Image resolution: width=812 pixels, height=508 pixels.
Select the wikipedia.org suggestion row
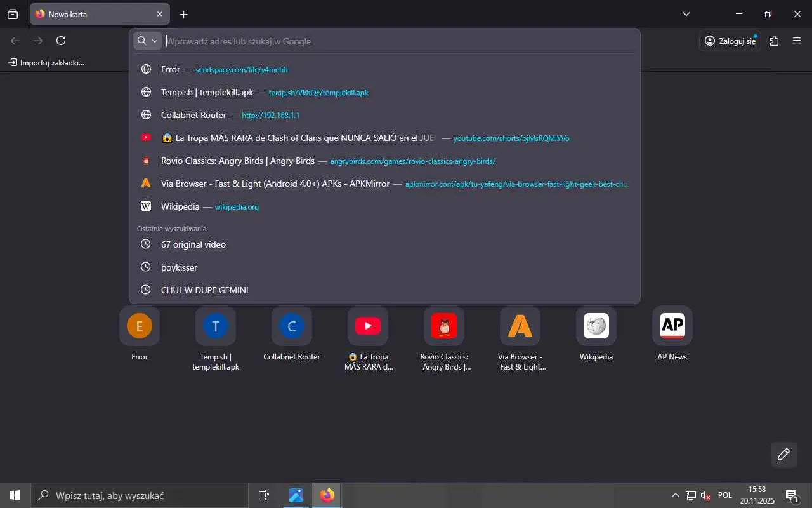pyautogui.click(x=384, y=206)
